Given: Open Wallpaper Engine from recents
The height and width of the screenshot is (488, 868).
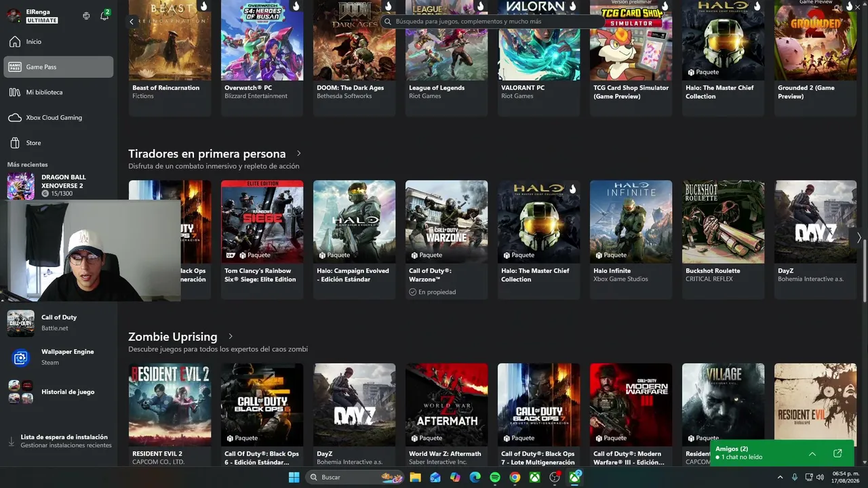Looking at the screenshot, I should click(58, 357).
